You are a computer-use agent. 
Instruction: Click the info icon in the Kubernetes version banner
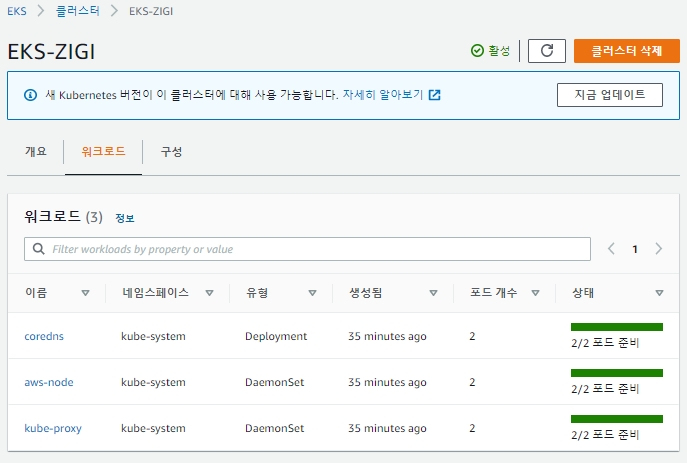click(x=30, y=95)
